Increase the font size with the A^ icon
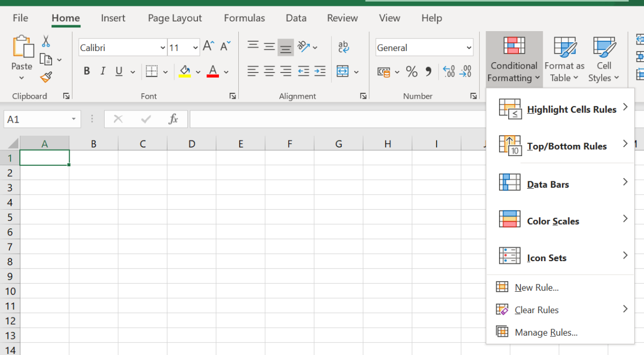 [x=208, y=46]
